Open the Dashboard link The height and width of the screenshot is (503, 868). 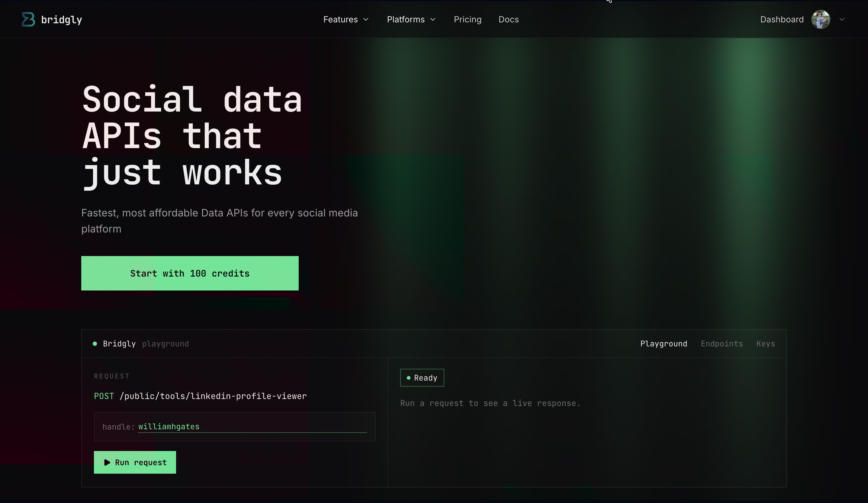point(782,19)
